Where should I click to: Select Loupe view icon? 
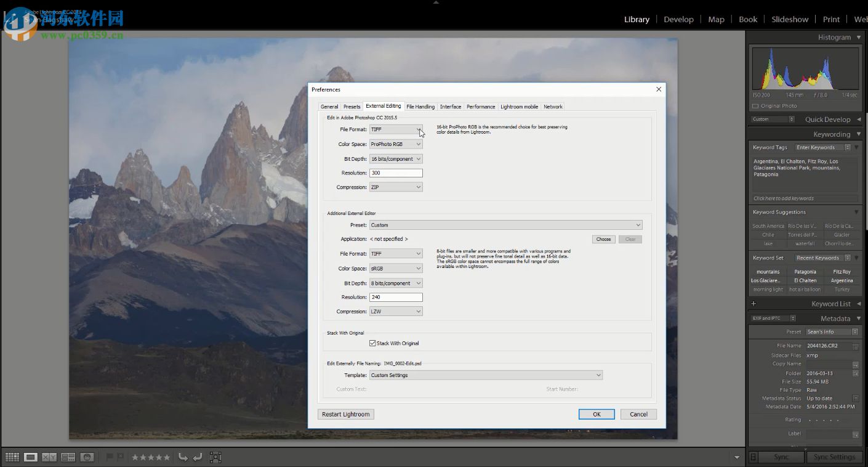(x=31, y=457)
